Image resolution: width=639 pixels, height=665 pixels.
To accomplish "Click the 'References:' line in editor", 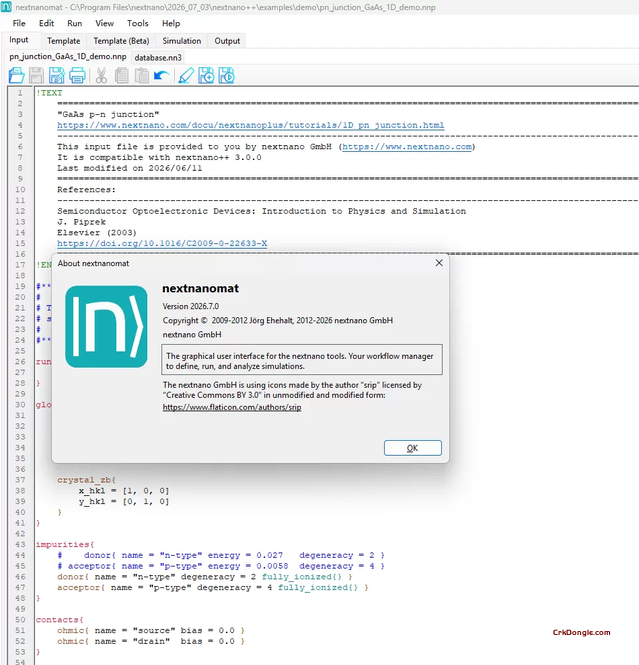I will pos(87,190).
